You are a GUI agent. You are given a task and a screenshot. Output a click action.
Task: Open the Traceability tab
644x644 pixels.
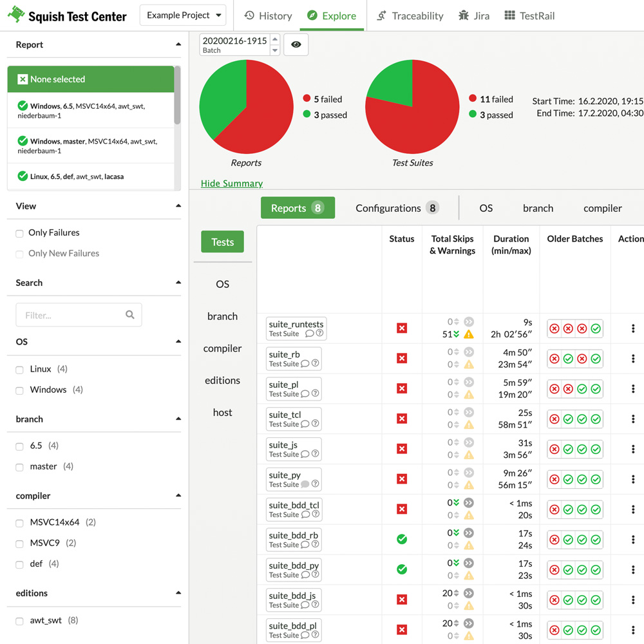coord(410,15)
